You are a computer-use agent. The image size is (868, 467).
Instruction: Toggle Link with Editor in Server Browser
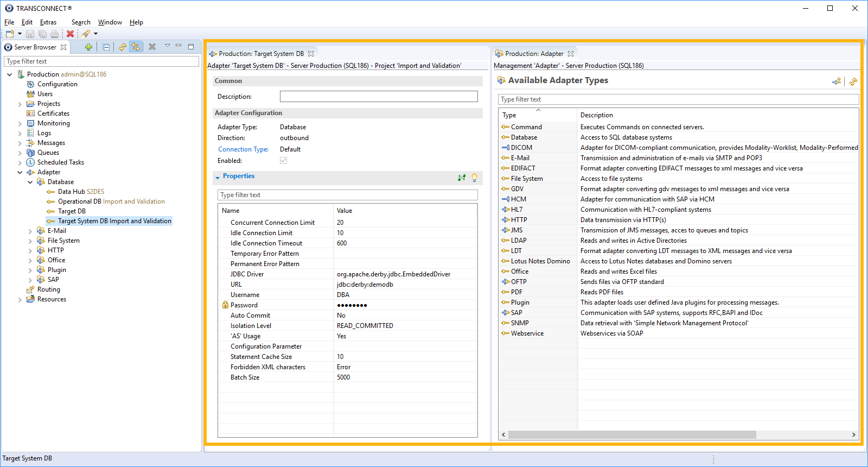(135, 47)
